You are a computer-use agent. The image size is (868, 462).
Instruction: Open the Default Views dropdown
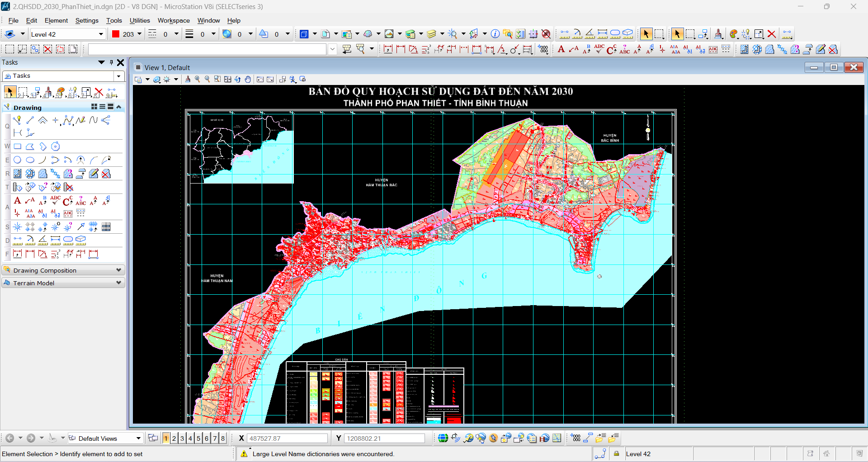click(138, 438)
